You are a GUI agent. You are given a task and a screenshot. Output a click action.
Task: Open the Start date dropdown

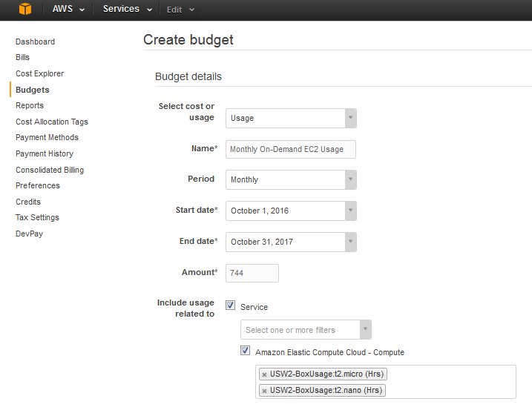(291, 211)
